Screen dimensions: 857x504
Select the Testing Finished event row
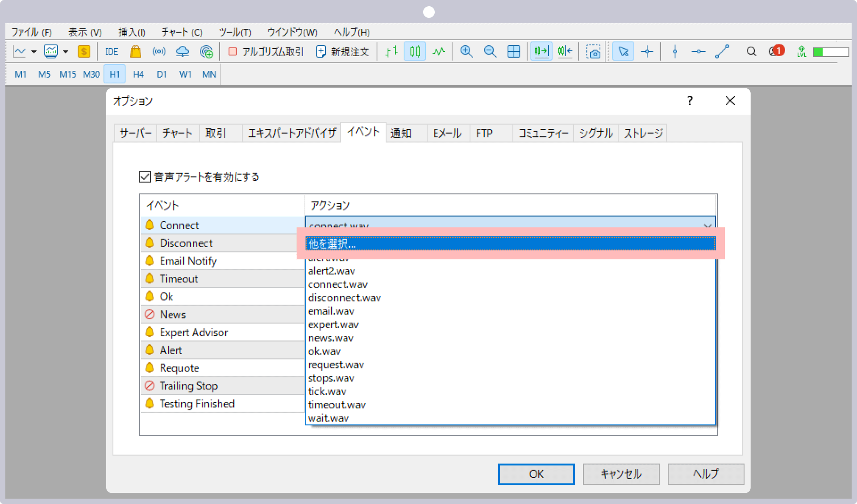tap(223, 404)
